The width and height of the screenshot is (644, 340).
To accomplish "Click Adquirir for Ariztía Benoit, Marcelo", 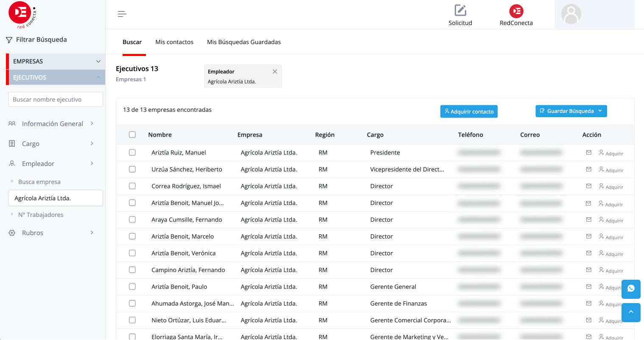I will (x=611, y=237).
